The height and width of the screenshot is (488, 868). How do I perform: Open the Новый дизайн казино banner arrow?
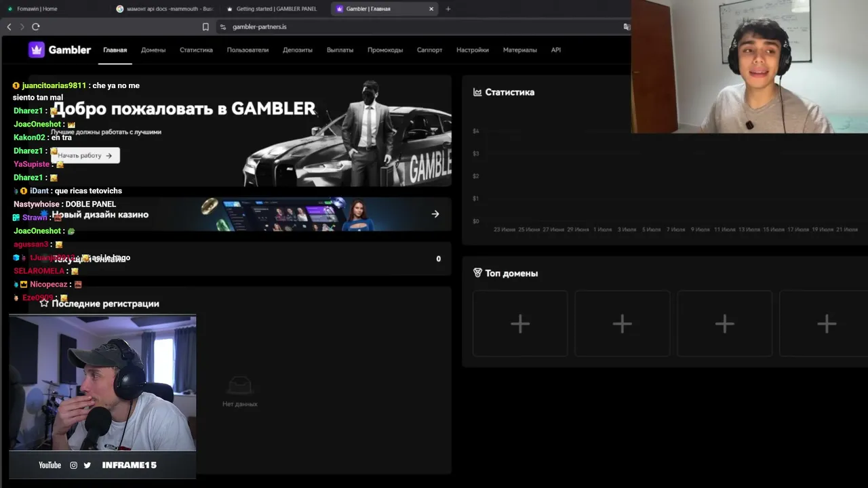[x=435, y=214]
